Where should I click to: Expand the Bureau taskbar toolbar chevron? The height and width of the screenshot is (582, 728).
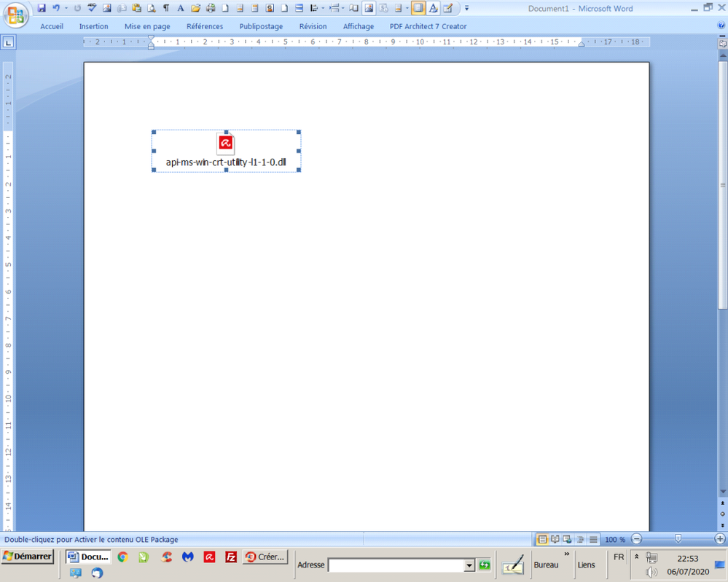567,554
